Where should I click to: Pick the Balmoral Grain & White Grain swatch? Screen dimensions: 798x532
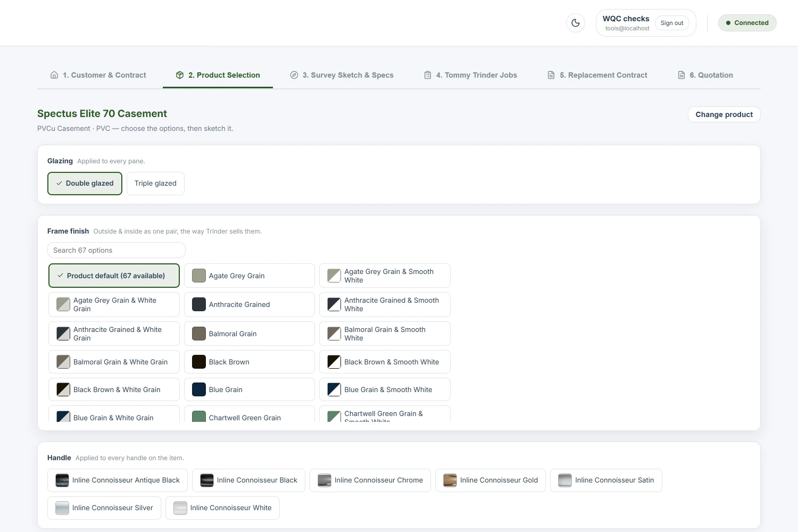pyautogui.click(x=63, y=362)
